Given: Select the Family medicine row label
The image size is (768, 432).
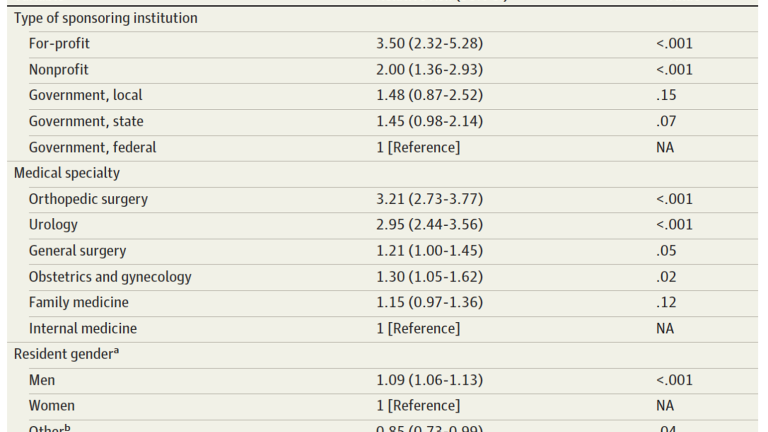Looking at the screenshot, I should [x=78, y=302].
